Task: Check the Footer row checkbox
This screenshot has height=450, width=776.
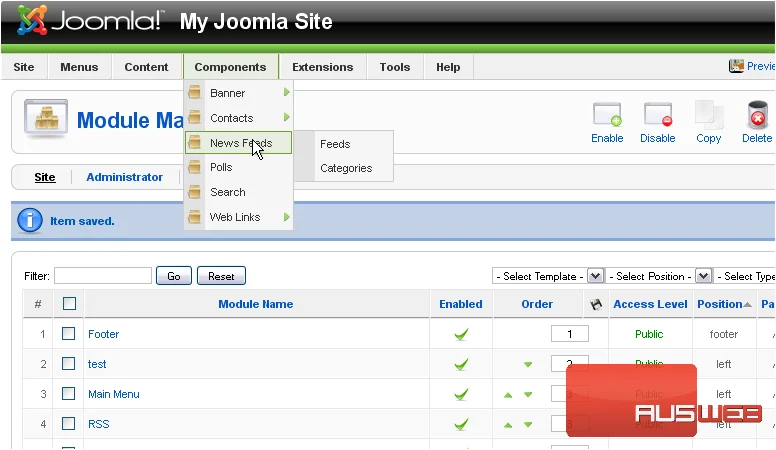Action: [x=68, y=334]
